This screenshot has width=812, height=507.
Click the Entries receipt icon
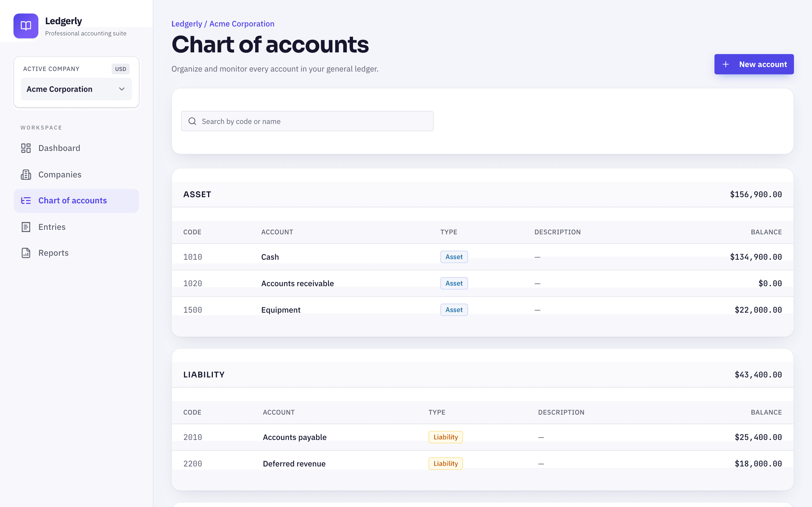[26, 227]
